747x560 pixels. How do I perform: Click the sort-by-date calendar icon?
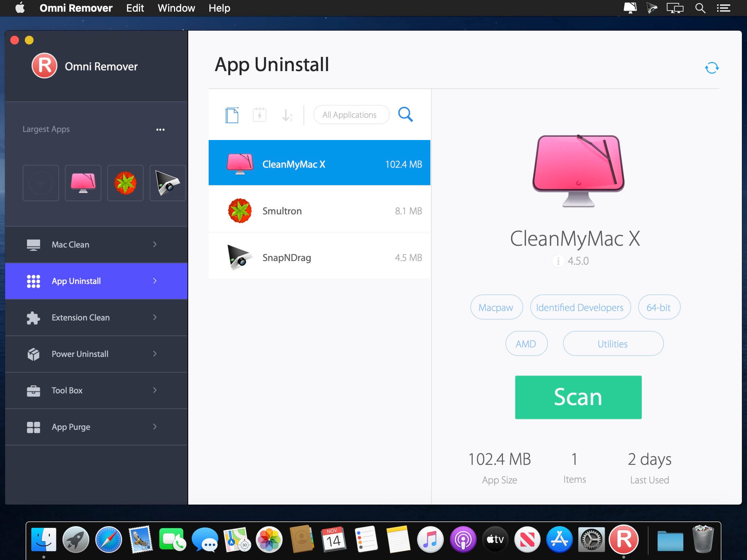(259, 114)
